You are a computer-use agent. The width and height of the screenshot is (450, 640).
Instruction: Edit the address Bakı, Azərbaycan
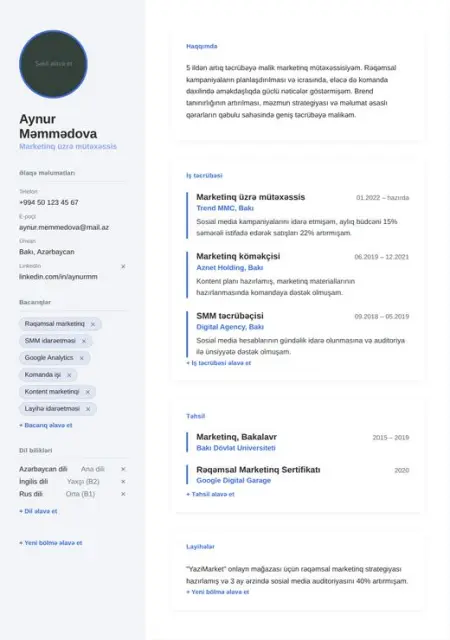[x=47, y=252]
